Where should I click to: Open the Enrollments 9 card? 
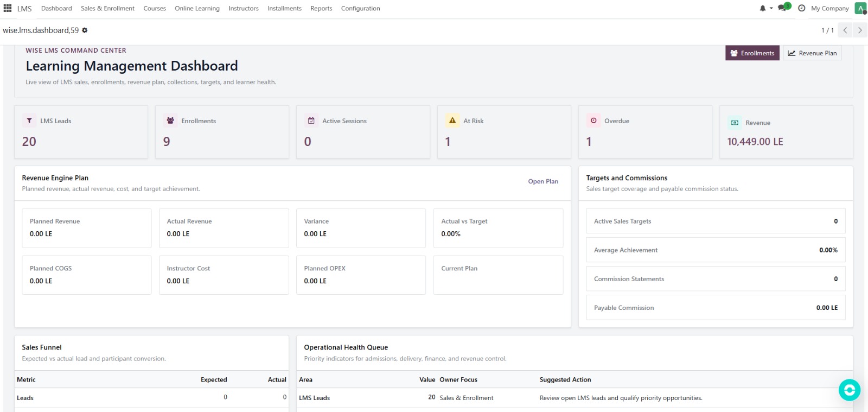[x=222, y=132]
